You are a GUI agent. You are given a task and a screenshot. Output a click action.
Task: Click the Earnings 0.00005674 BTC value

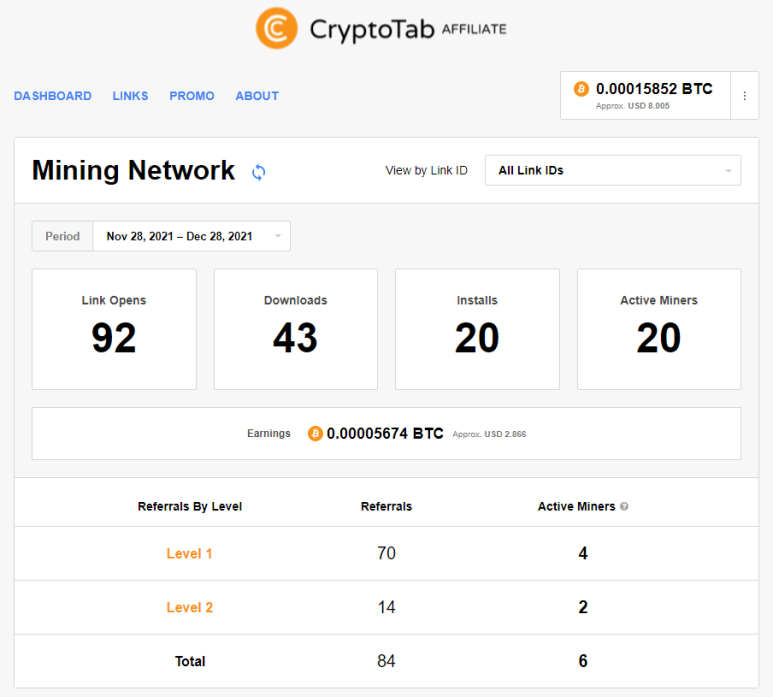[385, 433]
